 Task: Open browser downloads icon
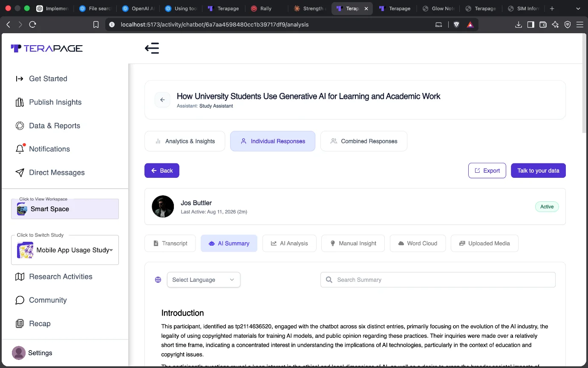point(519,25)
